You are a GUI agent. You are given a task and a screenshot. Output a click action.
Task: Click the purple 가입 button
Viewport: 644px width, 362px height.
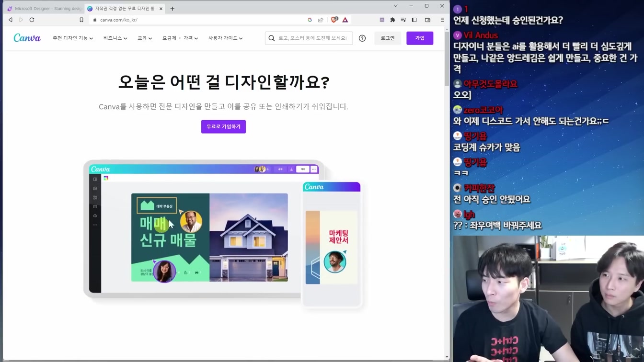[420, 38]
